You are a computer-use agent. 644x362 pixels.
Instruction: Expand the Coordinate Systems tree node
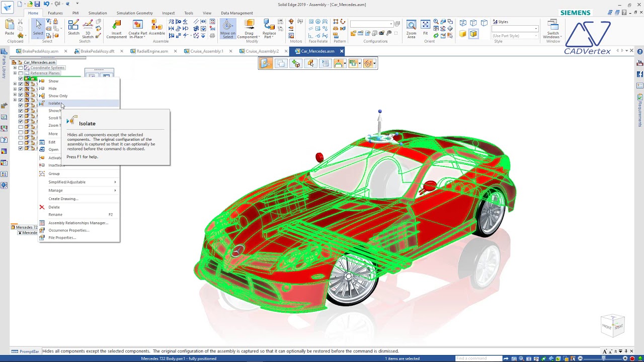tap(15, 68)
